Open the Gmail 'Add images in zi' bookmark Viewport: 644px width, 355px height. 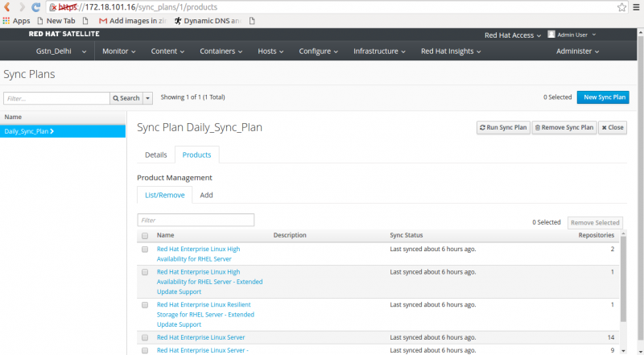(x=133, y=21)
